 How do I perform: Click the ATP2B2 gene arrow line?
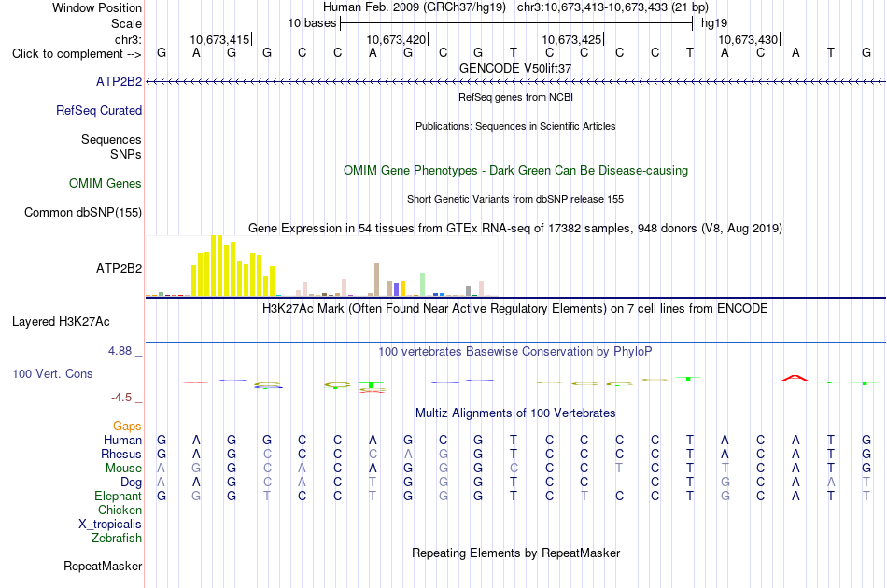point(515,82)
